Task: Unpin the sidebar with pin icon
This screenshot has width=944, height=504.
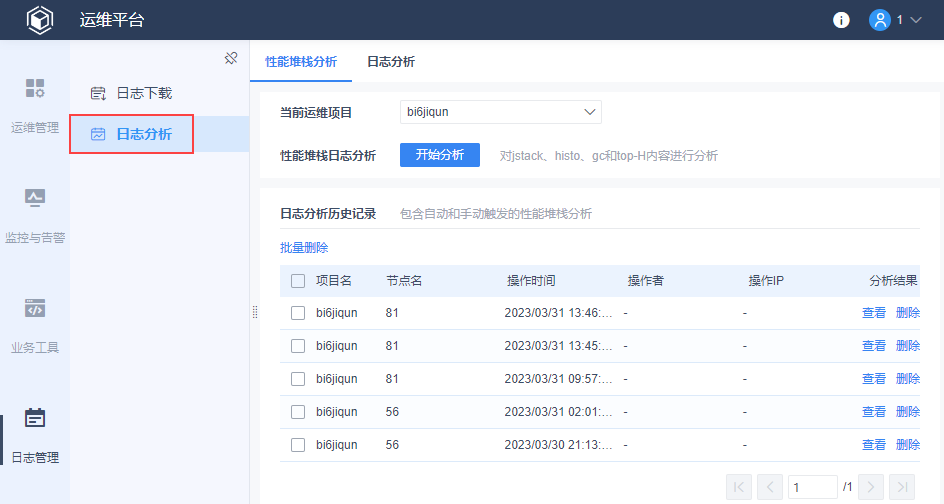Action: [231, 58]
